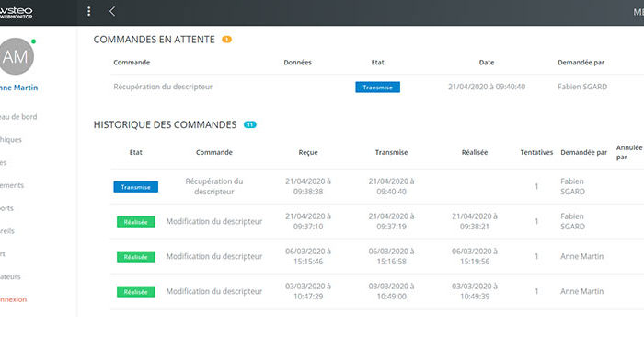Select history 'Récupération du descripteur' command
Viewport: 644px width, 351px height.
pyautogui.click(x=214, y=186)
